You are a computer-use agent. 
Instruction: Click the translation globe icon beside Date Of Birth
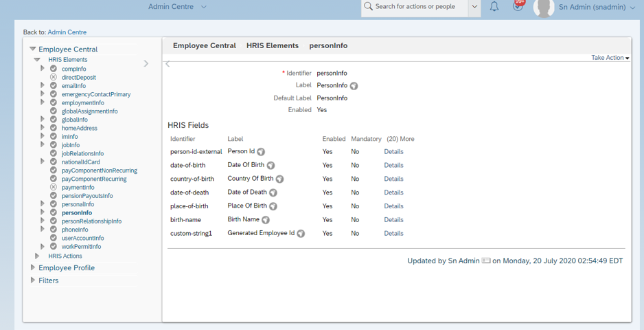[x=271, y=166]
